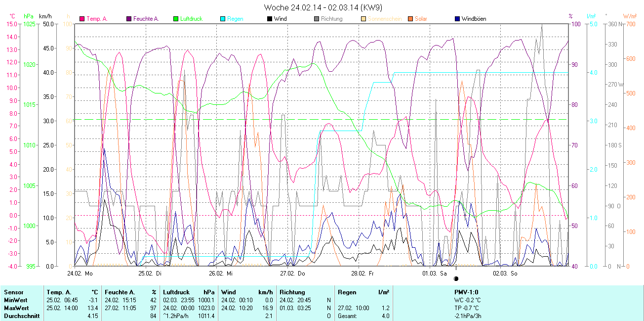Click the black Wind legend swatch
Screen dimensions: 644x321
[x=269, y=19]
